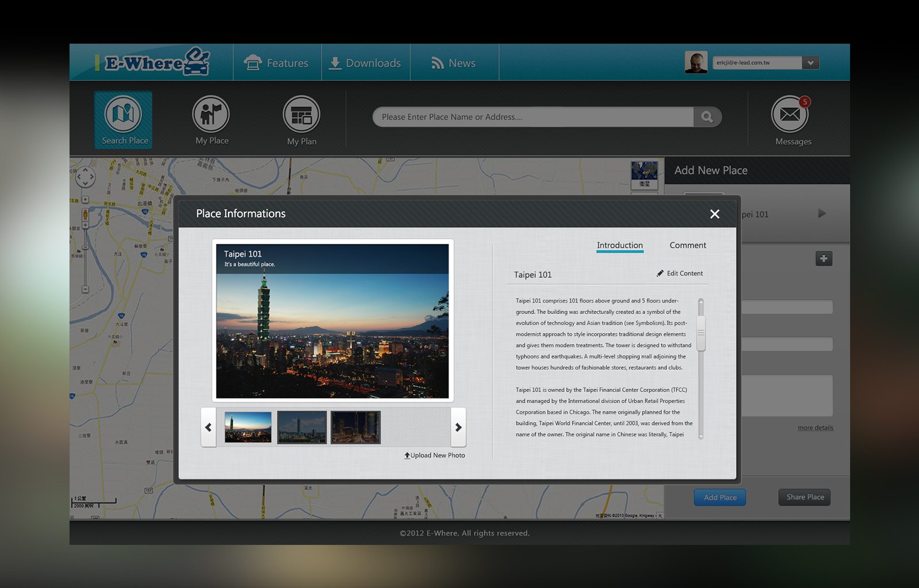The height and width of the screenshot is (588, 919).
Task: Switch to the Comment tab
Action: point(688,245)
